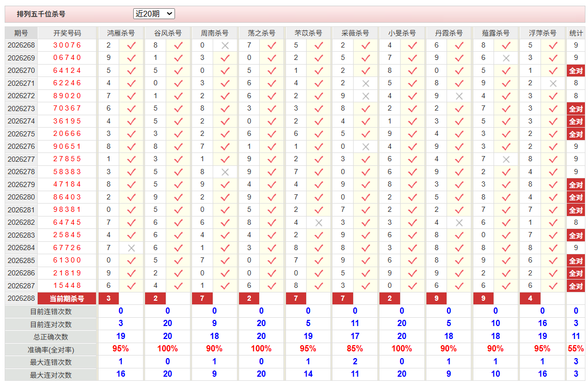Click the gray X mark in row 2026282 under 芣苡杀号
This screenshot has width=588, height=386.
(319, 223)
